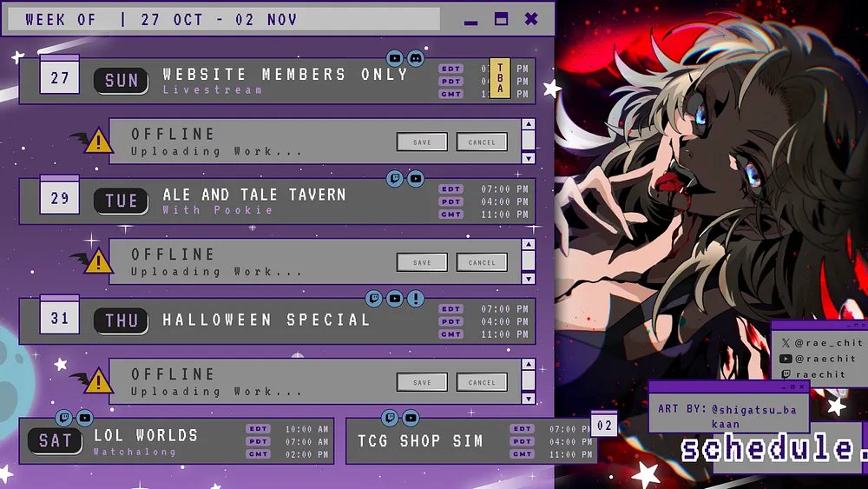Click the EDT badge on LOL Worlds card
Screen dimensions: 868x489
[x=259, y=429]
